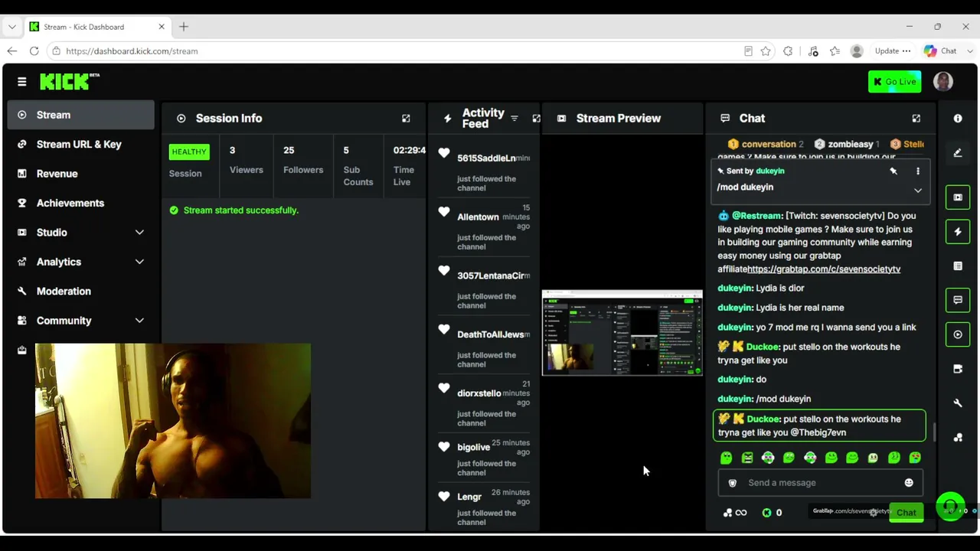Image resolution: width=980 pixels, height=551 pixels.
Task: Click the wrench tools icon in right sidebar
Action: 958,403
